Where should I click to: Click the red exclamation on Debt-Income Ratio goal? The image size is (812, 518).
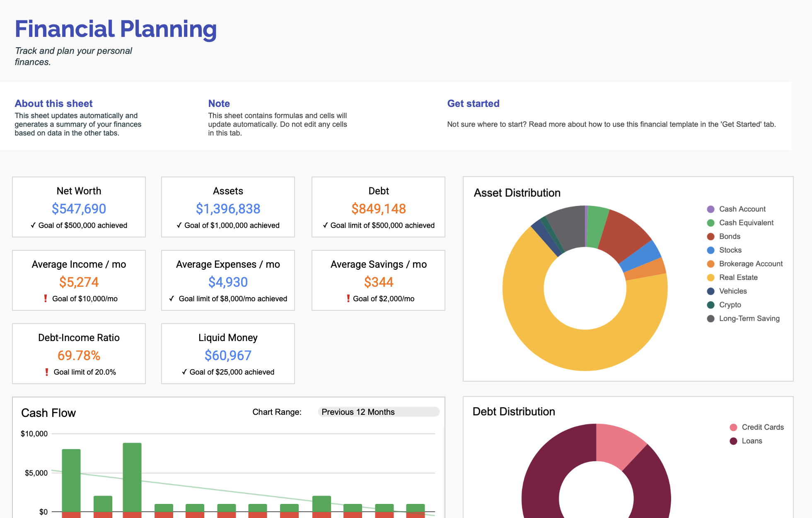pos(47,371)
